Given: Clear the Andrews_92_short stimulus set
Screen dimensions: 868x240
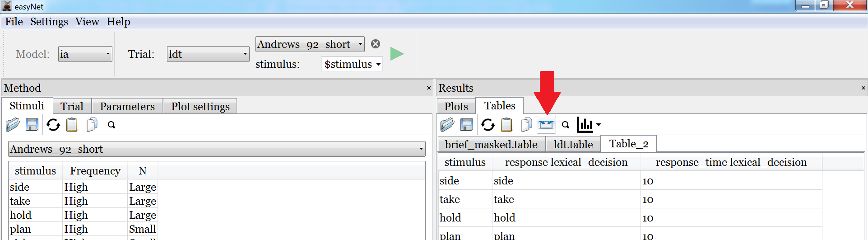Looking at the screenshot, I should click(375, 44).
